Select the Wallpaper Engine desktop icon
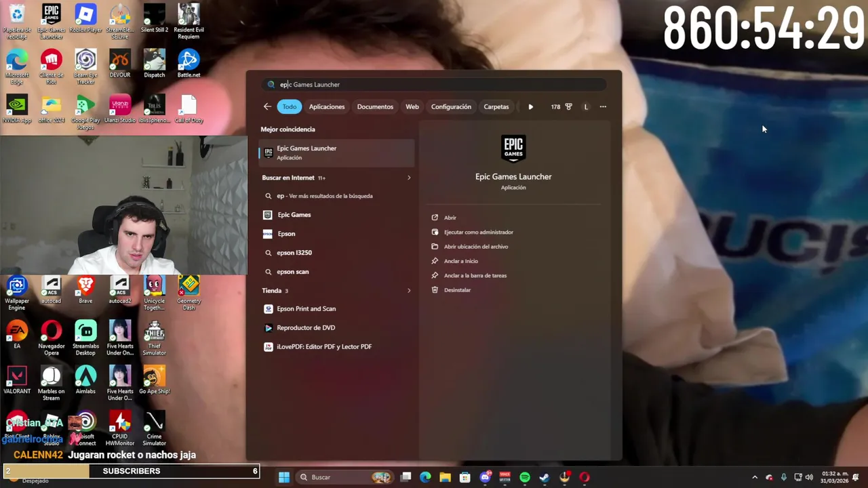 [17, 293]
